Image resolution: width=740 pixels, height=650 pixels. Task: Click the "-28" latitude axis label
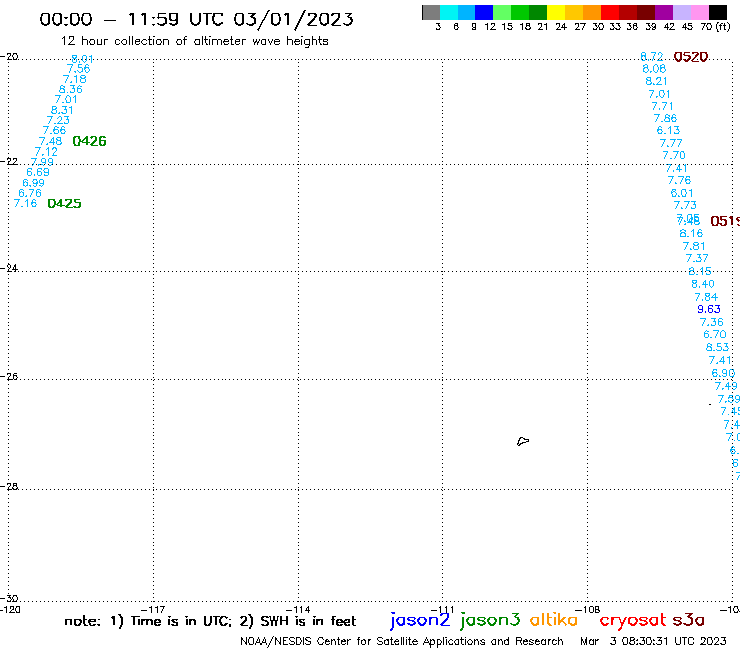pos(9,486)
